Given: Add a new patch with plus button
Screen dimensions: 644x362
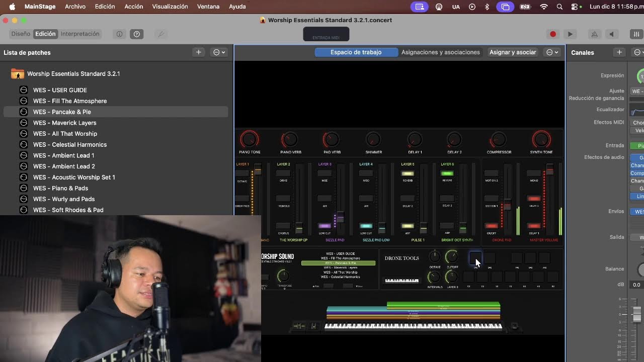Looking at the screenshot, I should tap(199, 52).
